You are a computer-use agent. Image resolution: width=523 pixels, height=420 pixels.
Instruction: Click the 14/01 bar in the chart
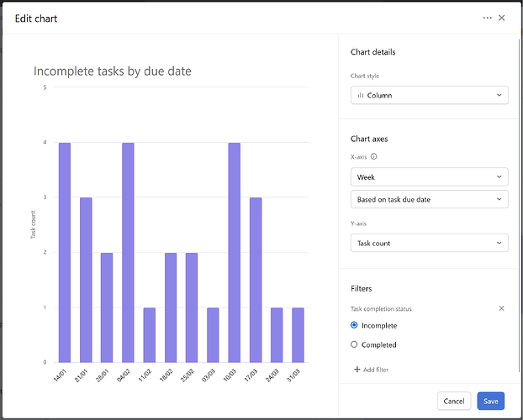coord(65,253)
